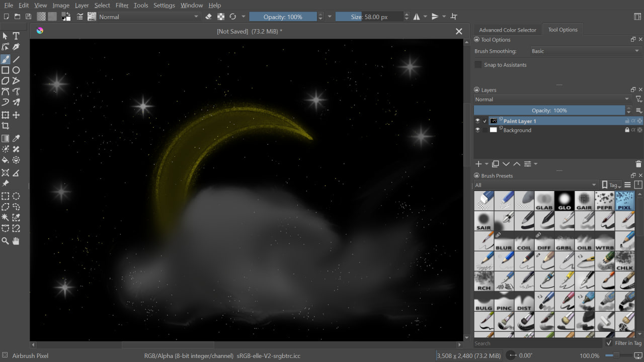
Task: Pick the Fill bucket tool
Action: (x=6, y=160)
